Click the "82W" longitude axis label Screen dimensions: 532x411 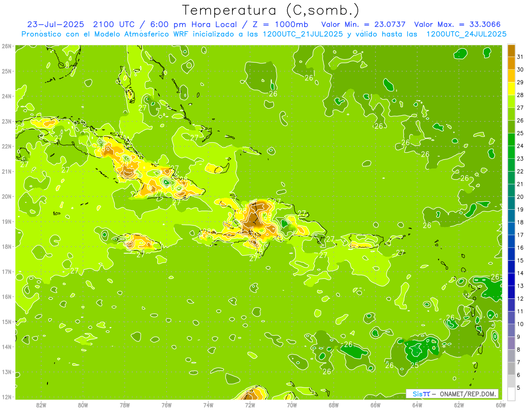click(x=41, y=405)
